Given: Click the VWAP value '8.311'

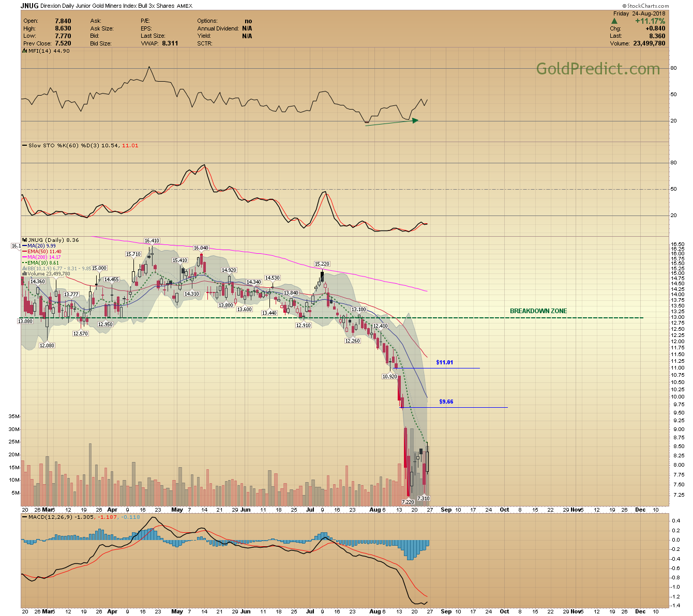Looking at the screenshot, I should click(x=170, y=43).
